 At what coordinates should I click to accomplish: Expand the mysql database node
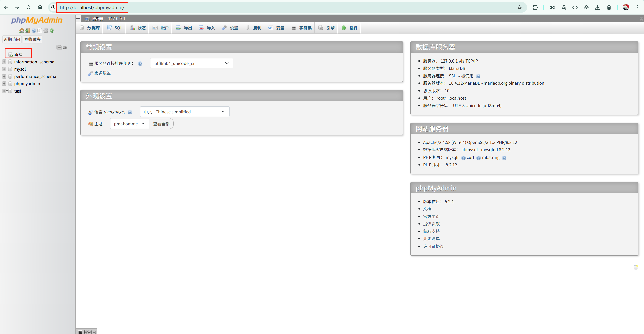tap(4, 69)
